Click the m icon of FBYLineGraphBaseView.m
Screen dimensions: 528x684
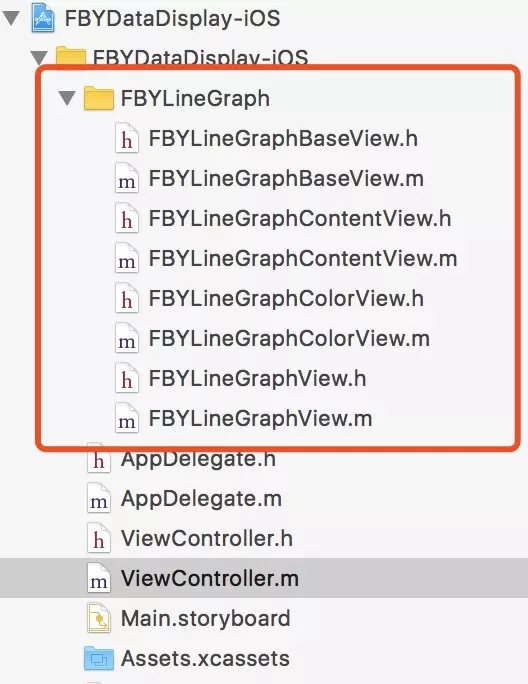coord(127,179)
